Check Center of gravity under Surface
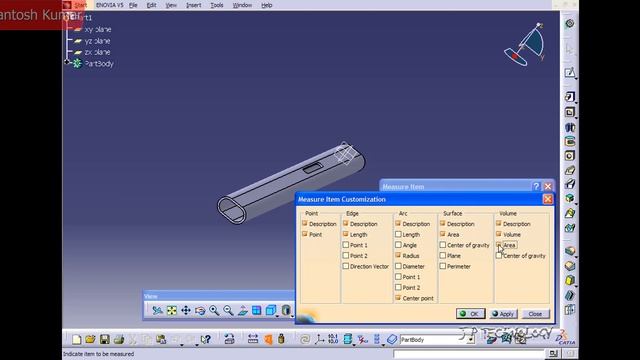640x360 pixels. coord(443,245)
